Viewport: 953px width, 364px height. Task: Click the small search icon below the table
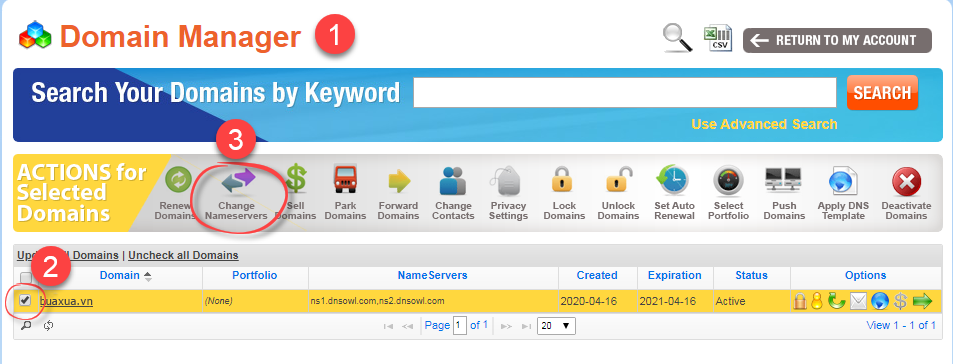26,326
